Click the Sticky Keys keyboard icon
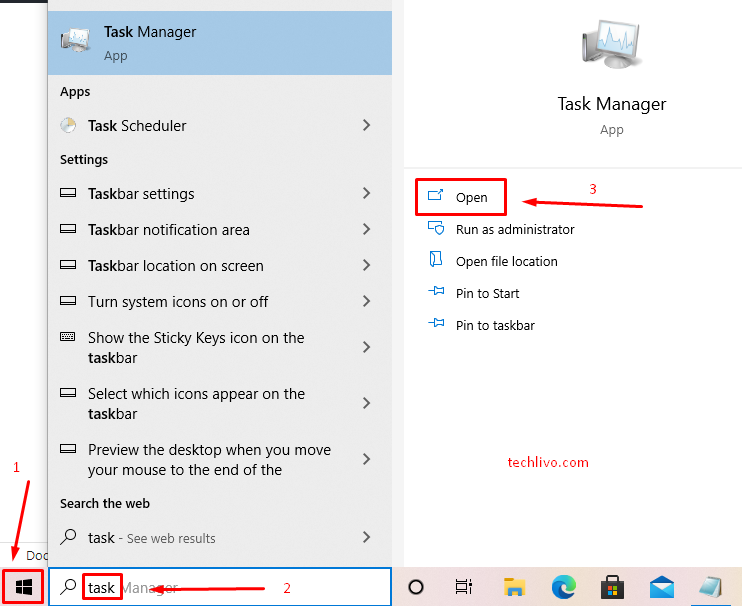The image size is (742, 606). (68, 336)
